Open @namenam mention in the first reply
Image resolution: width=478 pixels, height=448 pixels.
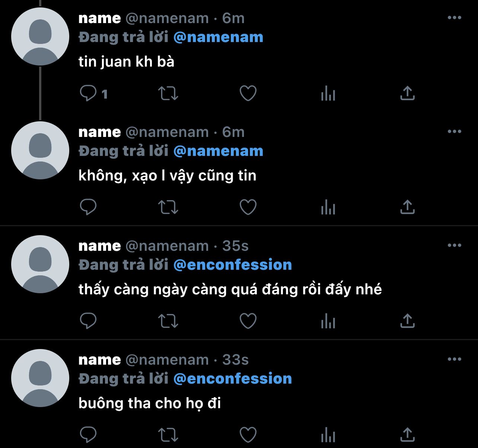(218, 37)
